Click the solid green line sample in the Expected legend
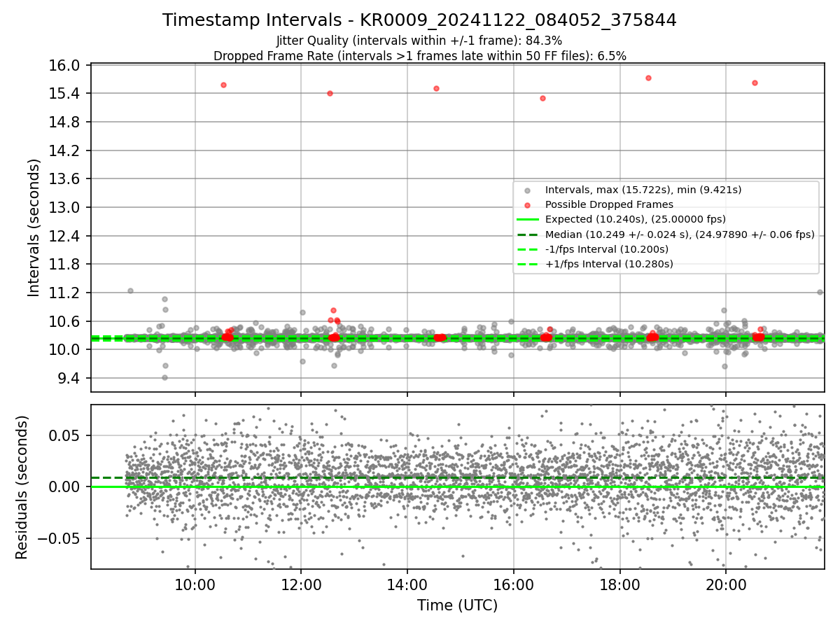Screen dimensions: 840x630 (527, 220)
